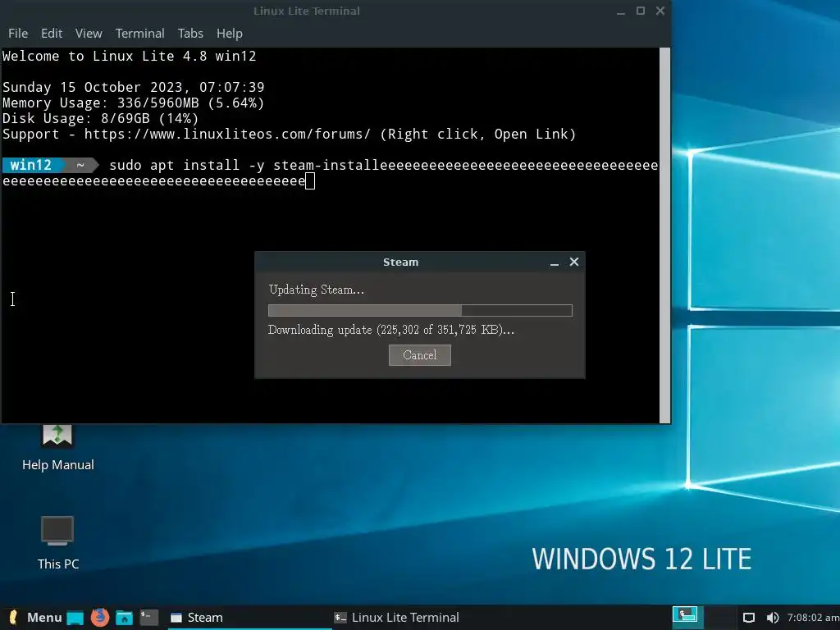Click the 'Welcome to Linux Lite 4.8' line
The image size is (840, 630).
coord(129,57)
